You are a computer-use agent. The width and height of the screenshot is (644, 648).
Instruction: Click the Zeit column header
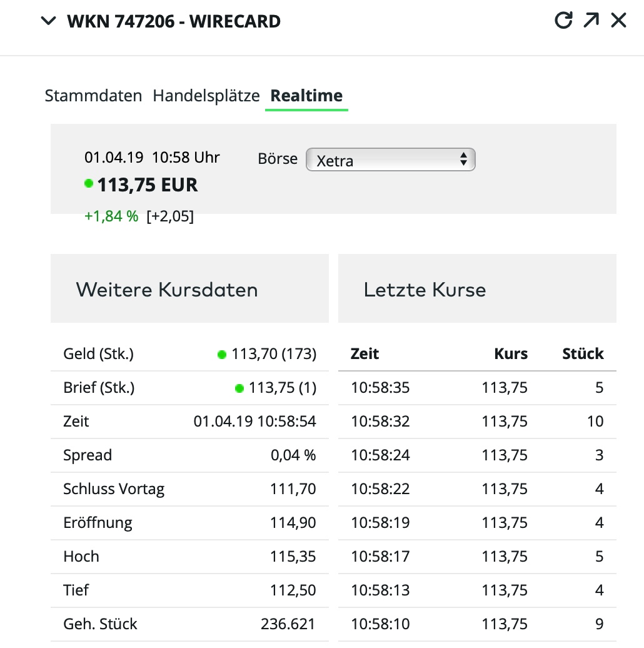tap(365, 353)
